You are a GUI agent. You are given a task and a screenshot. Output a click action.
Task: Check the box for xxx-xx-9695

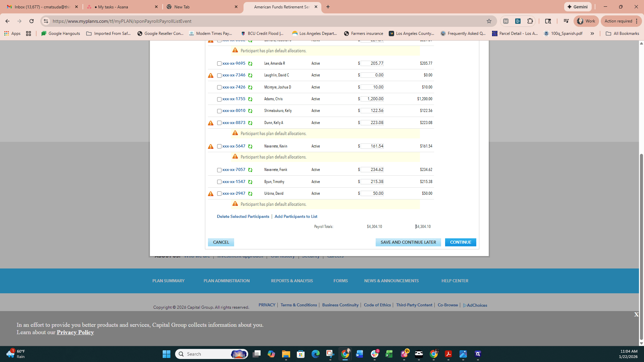219,64
